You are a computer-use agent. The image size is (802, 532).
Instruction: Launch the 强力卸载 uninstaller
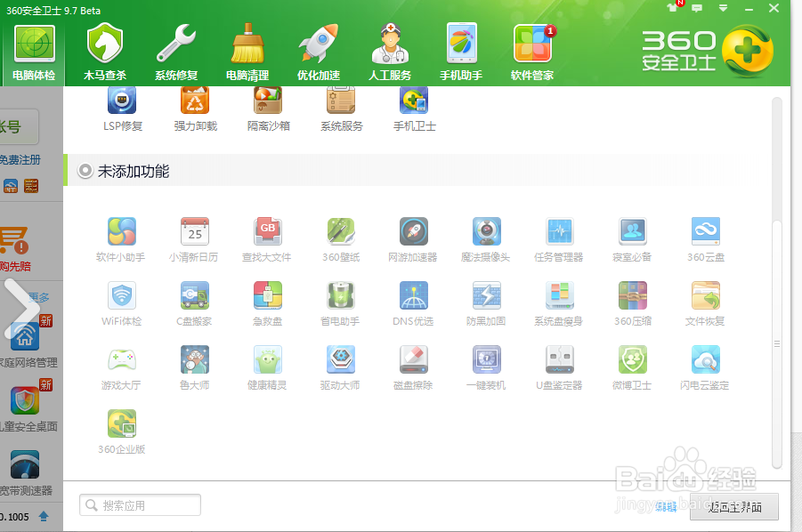[x=195, y=101]
